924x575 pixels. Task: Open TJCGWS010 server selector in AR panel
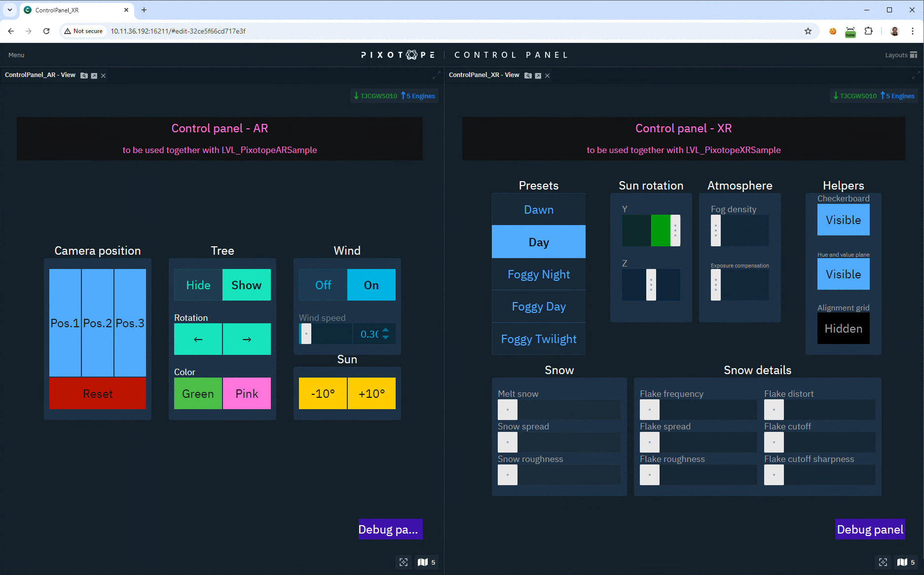tap(376, 96)
